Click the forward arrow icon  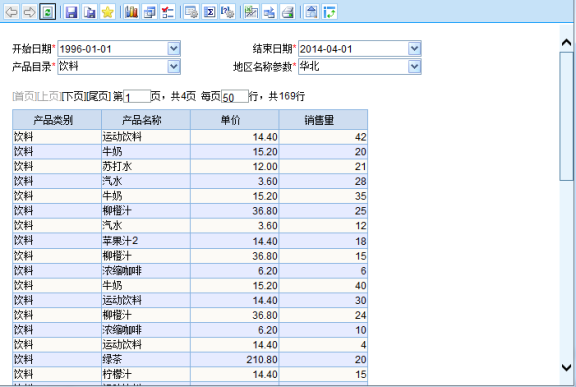29,12
